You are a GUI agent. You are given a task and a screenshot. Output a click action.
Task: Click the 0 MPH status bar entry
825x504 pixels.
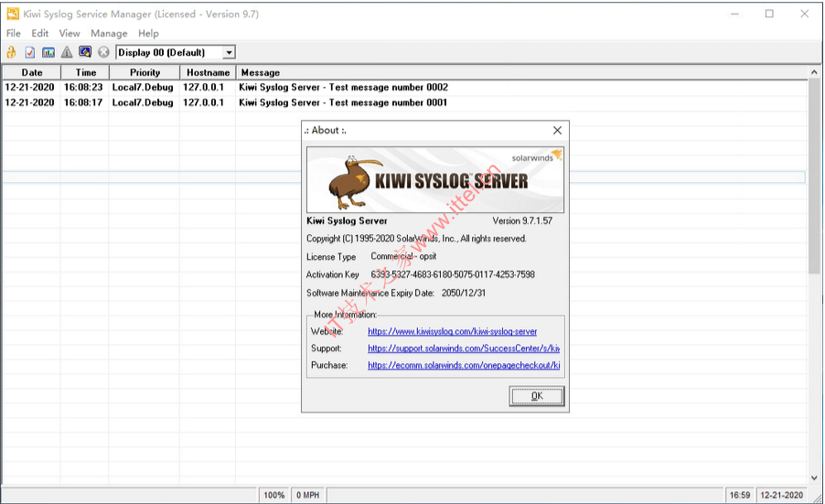[308, 495]
